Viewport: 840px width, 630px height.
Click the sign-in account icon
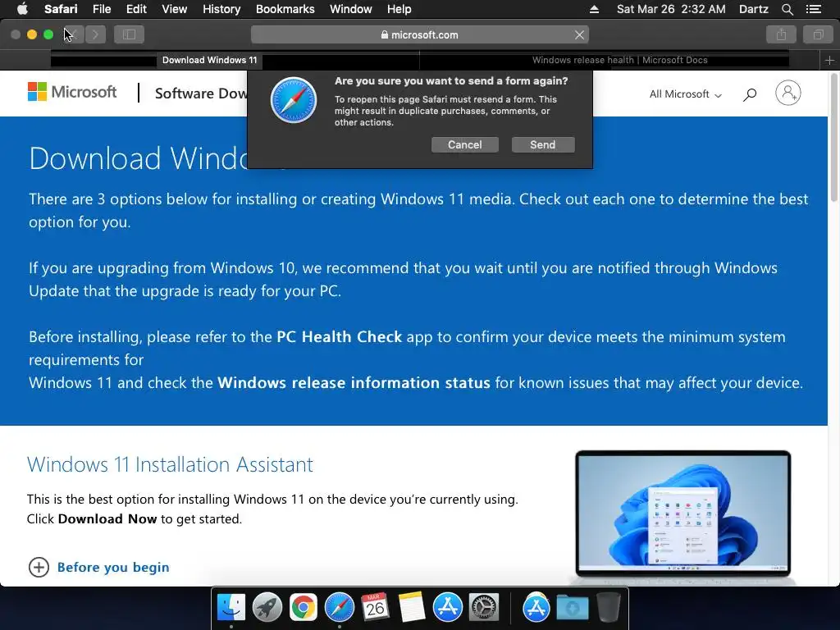[x=788, y=94]
